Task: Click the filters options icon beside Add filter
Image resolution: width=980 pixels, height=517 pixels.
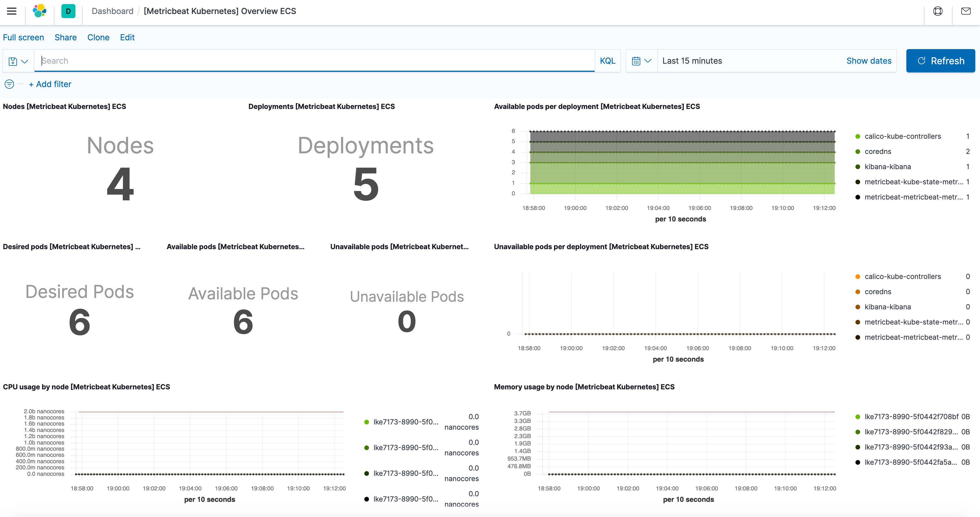Action: 9,84
